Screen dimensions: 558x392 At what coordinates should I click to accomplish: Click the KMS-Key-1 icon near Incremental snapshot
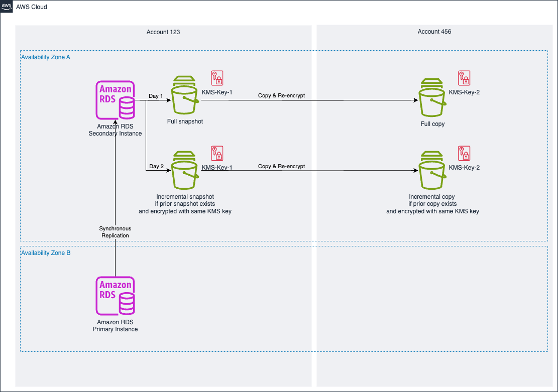216,153
